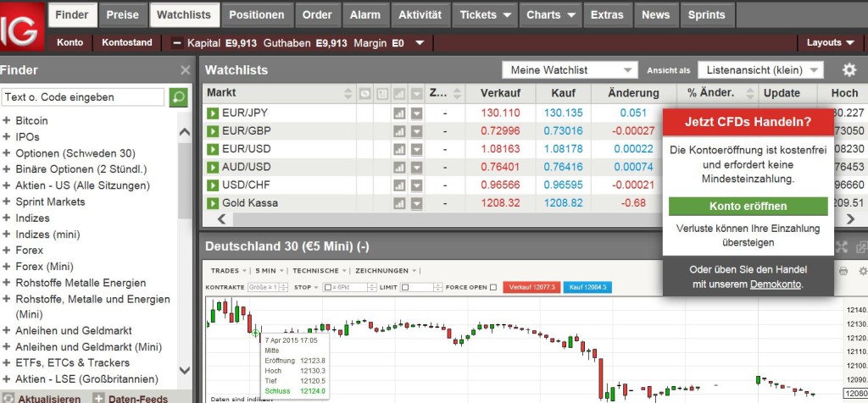The height and width of the screenshot is (403, 868).
Task: Click the red Verkauf 12077.3 button
Action: tap(532, 288)
